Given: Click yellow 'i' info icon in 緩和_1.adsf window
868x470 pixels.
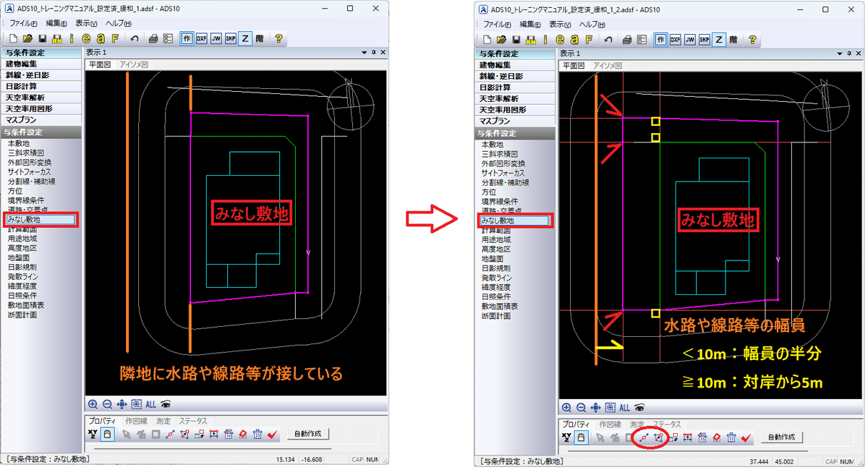Looking at the screenshot, I should point(72,38).
